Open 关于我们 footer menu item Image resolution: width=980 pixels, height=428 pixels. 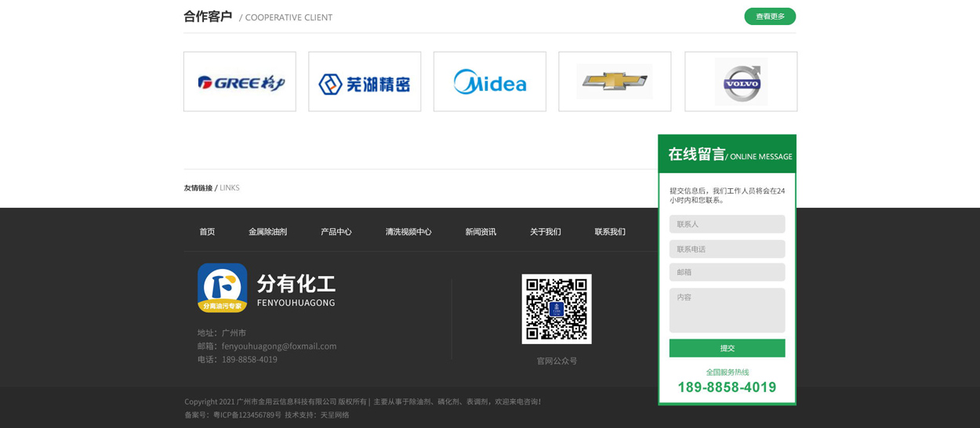point(546,232)
